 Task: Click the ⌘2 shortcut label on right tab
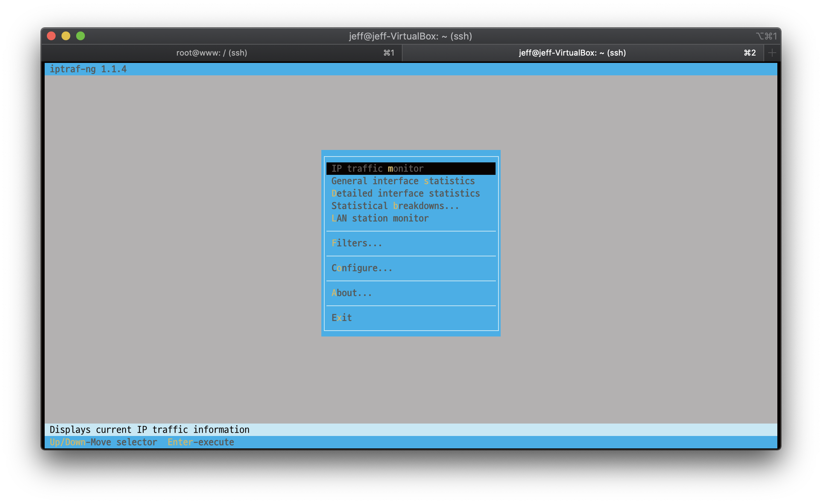point(749,53)
